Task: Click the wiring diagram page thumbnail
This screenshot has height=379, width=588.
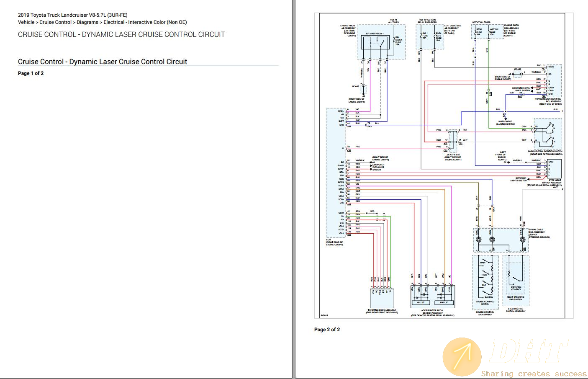Action: click(x=444, y=166)
